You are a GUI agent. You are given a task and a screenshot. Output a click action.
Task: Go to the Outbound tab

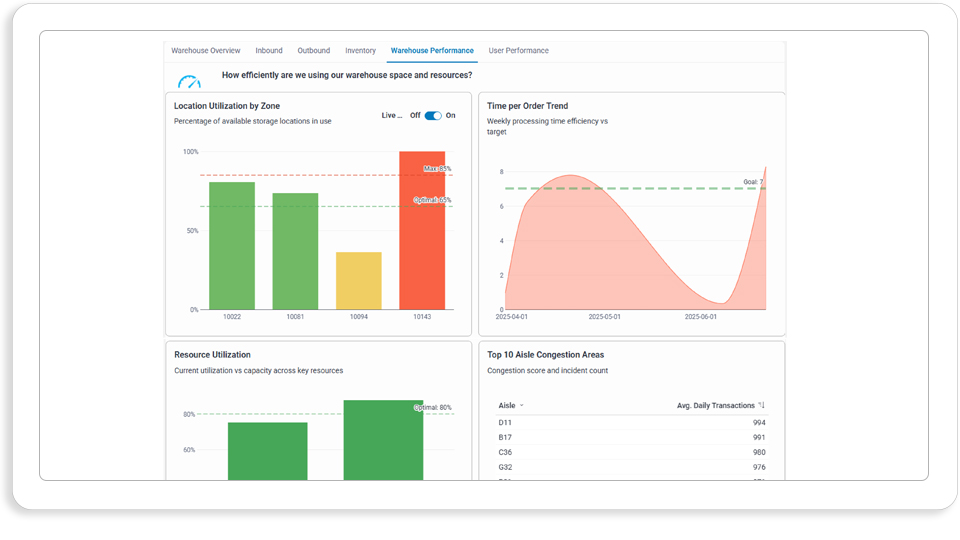click(x=313, y=51)
